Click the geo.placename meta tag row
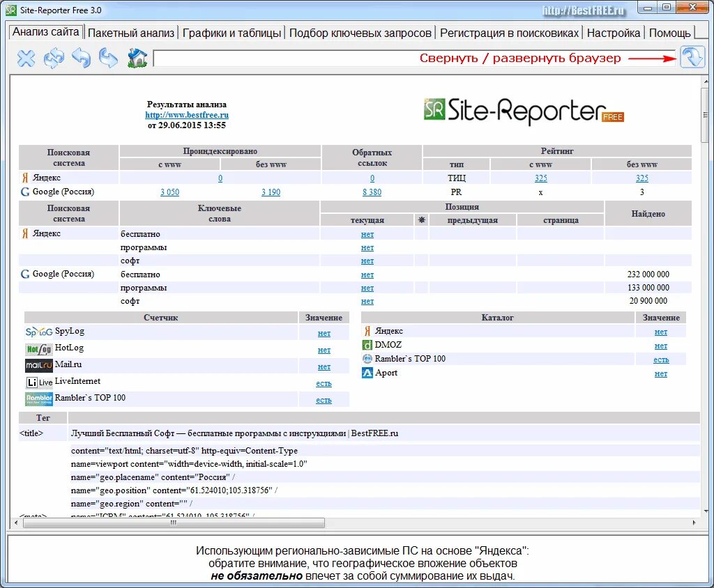The width and height of the screenshot is (714, 588). coord(384,477)
